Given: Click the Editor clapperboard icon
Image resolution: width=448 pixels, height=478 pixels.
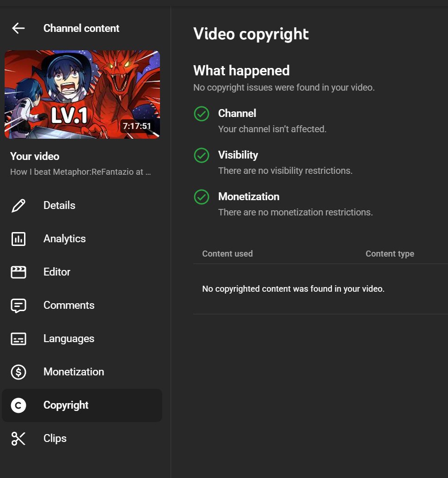Looking at the screenshot, I should click(18, 272).
